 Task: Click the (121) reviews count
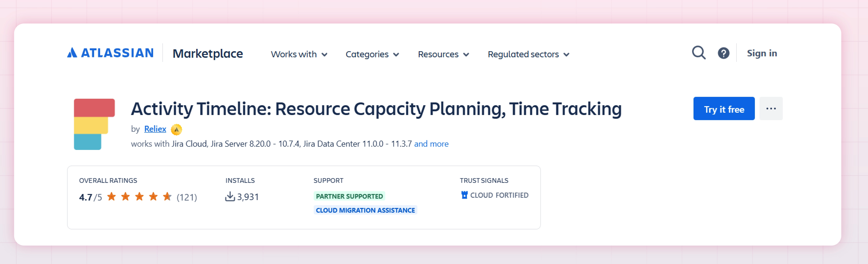187,197
